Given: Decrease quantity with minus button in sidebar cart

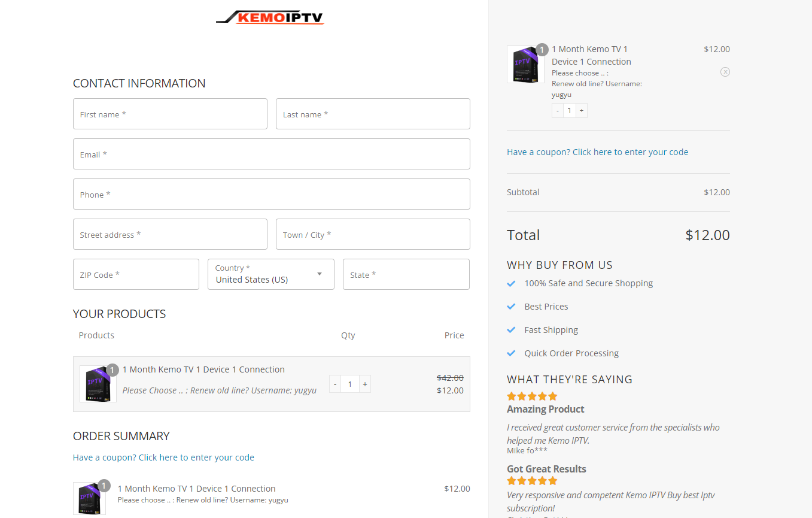Looking at the screenshot, I should tap(557, 110).
